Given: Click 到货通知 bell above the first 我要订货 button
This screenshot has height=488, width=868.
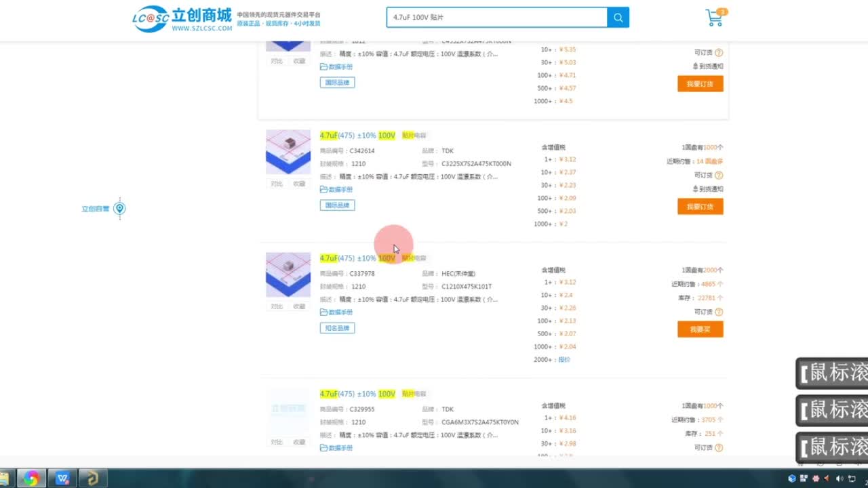Looking at the screenshot, I should [x=708, y=66].
